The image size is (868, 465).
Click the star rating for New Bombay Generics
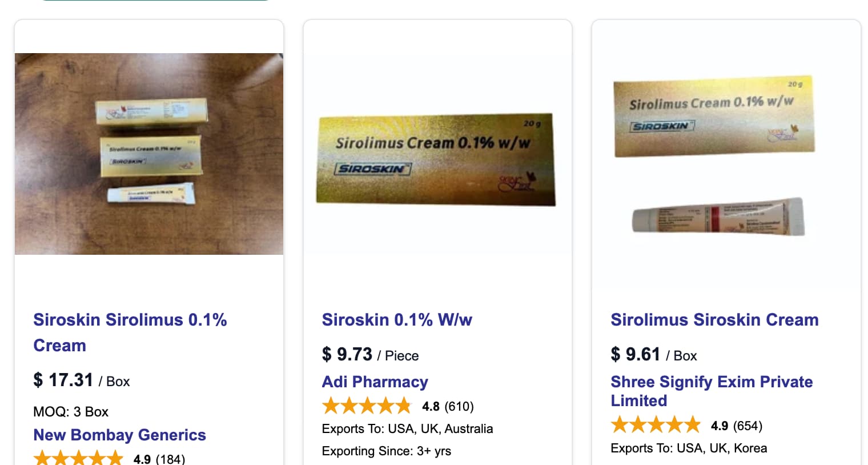[x=78, y=459]
